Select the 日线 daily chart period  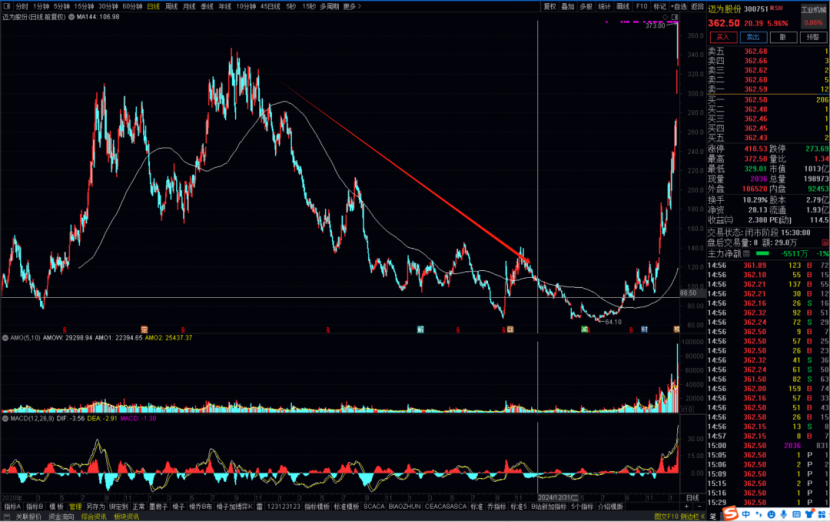coord(153,5)
